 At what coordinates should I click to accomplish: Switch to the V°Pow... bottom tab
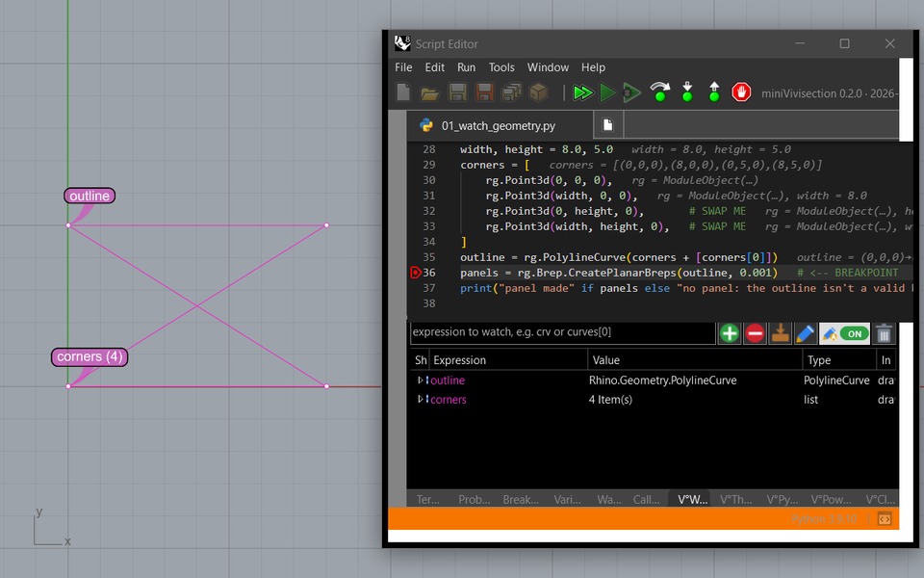pos(831,500)
